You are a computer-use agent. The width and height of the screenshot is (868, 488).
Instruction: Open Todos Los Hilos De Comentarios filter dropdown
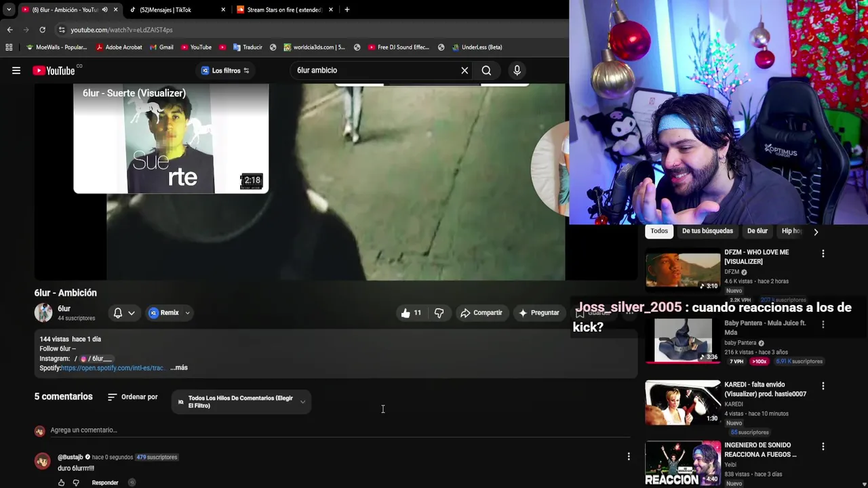point(241,402)
